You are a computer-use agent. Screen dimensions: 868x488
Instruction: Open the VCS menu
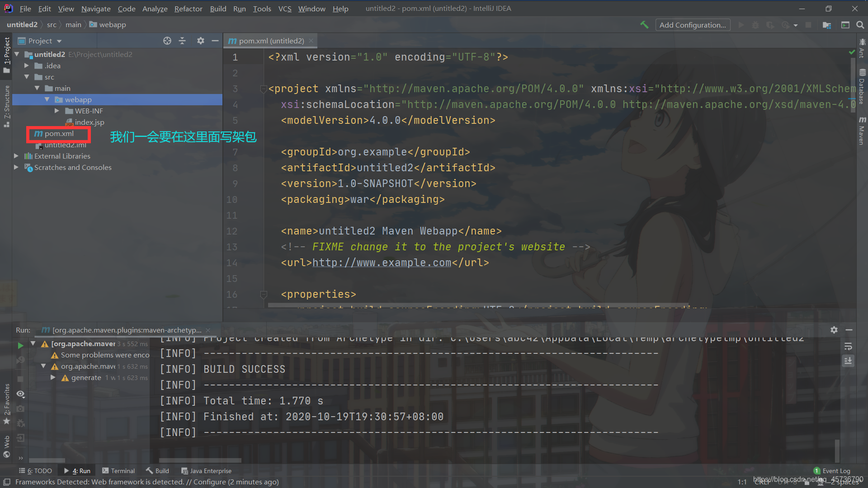pos(285,9)
